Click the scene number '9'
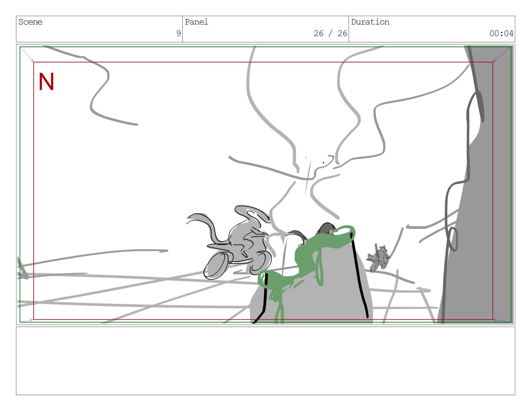 tap(178, 33)
